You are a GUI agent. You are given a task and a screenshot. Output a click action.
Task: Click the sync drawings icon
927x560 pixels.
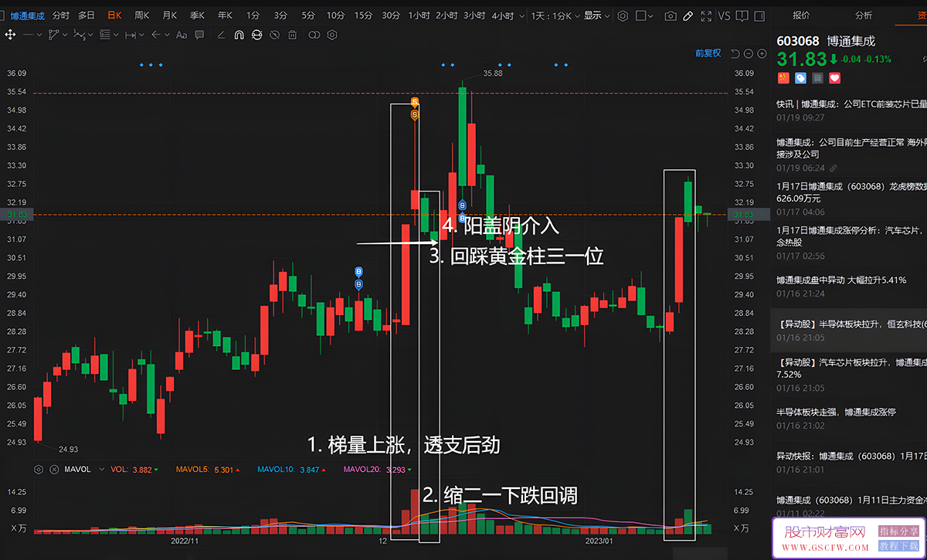pyautogui.click(x=257, y=34)
